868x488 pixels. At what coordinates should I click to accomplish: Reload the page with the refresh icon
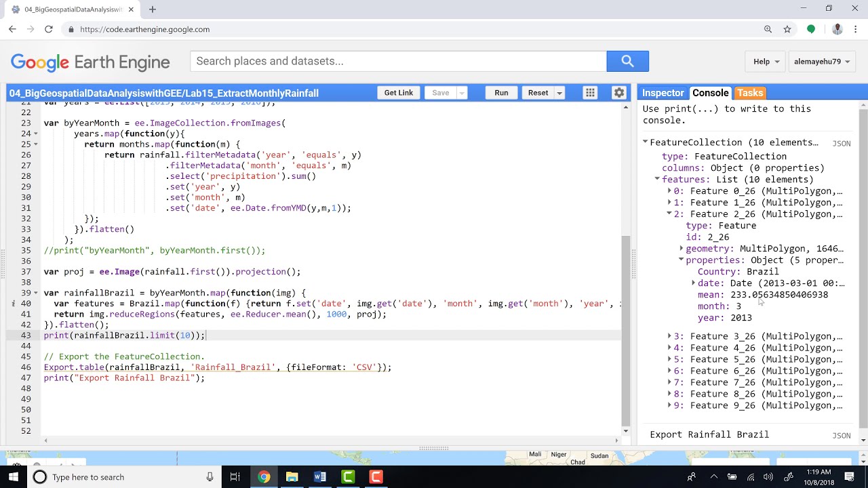pos(48,29)
